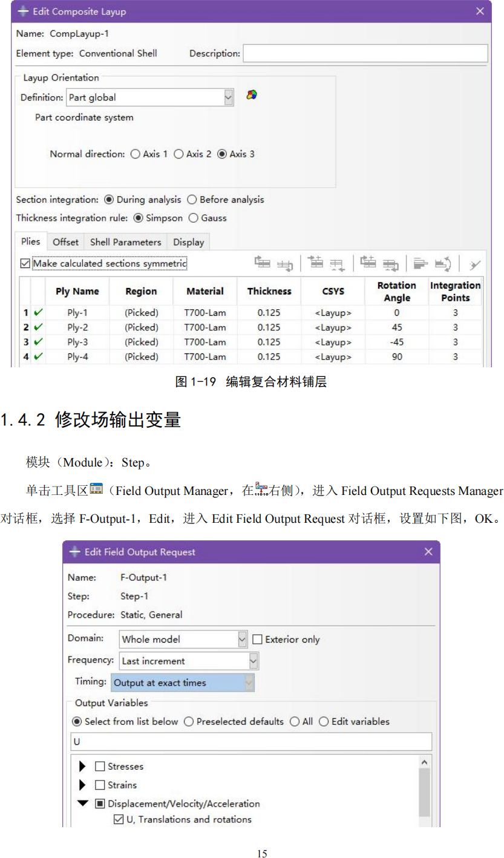This screenshot has width=504, height=858.
Task: Click the green checkmark for Ply-2
Action: pos(39,327)
